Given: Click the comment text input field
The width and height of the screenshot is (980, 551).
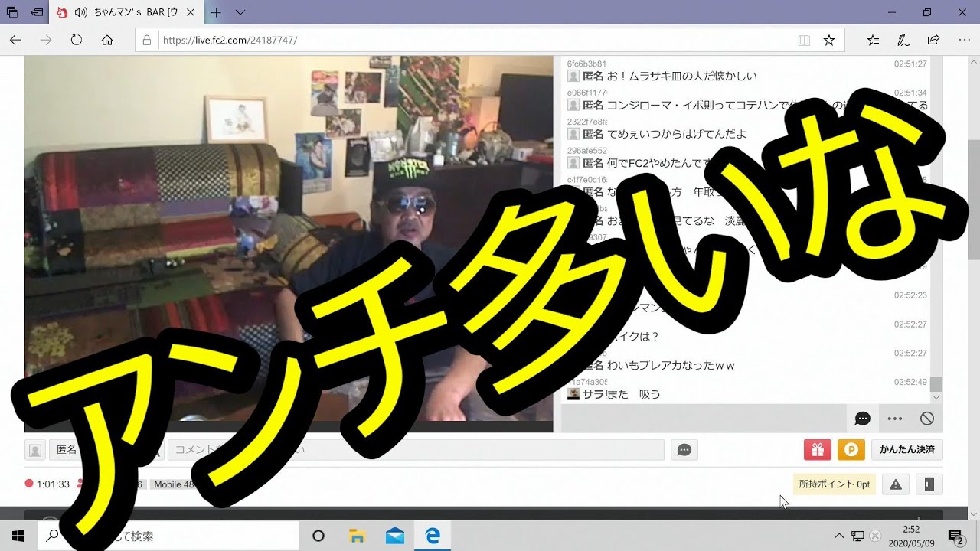Looking at the screenshot, I should click(x=416, y=450).
